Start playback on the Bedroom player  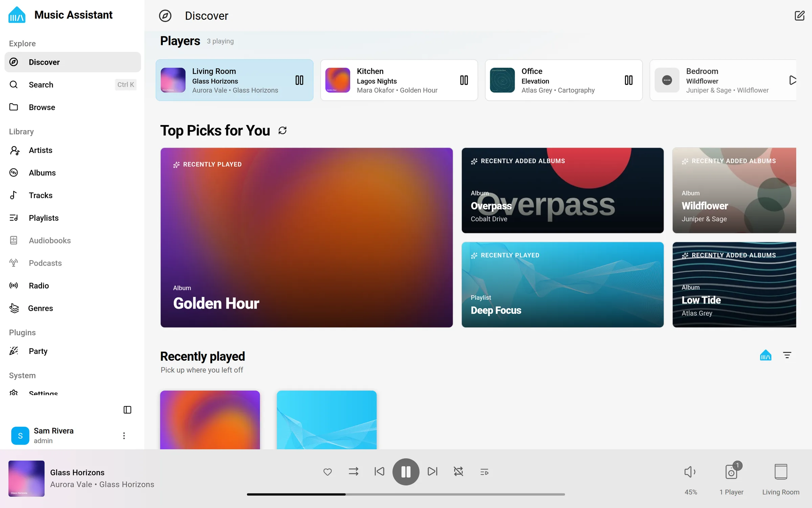tap(792, 80)
